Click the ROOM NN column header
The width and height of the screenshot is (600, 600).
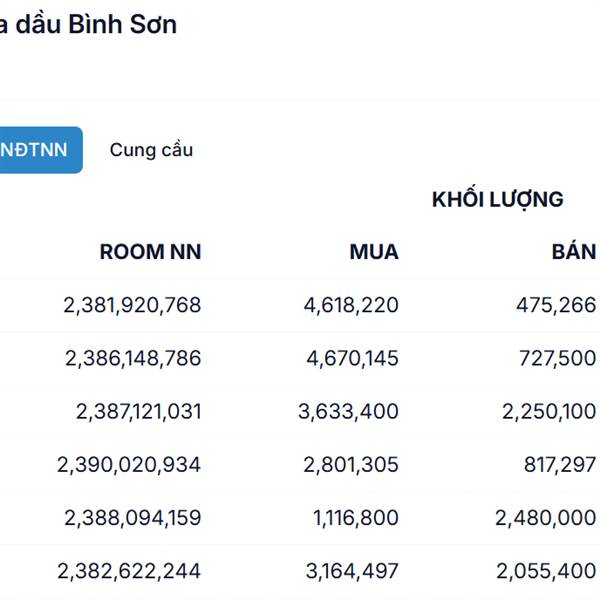150,252
